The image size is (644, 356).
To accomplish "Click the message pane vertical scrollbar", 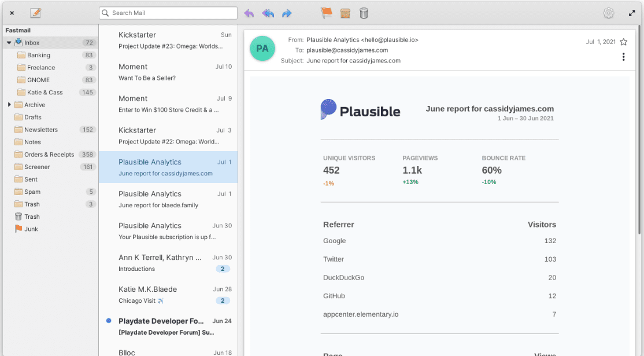I will (639, 130).
